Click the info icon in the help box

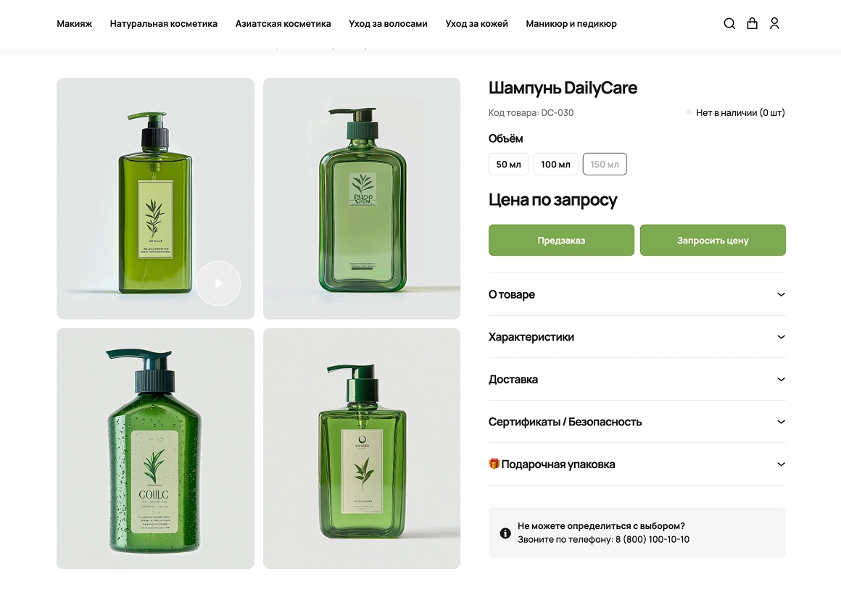(505, 532)
